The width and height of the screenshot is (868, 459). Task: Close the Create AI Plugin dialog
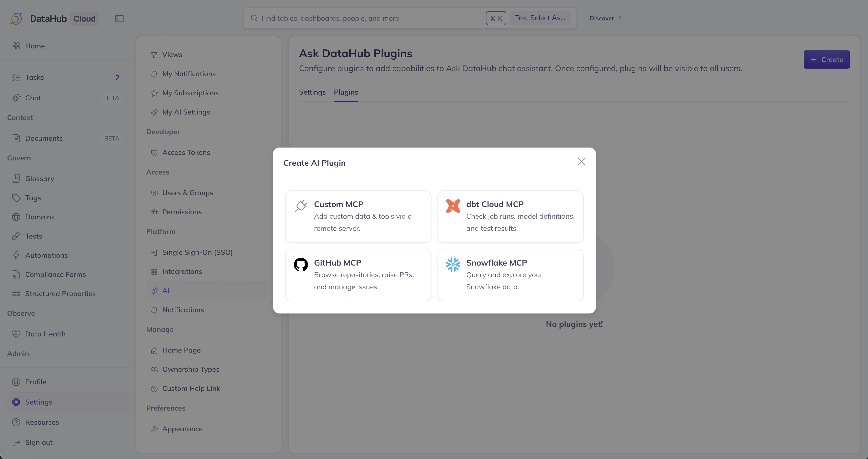(x=581, y=162)
